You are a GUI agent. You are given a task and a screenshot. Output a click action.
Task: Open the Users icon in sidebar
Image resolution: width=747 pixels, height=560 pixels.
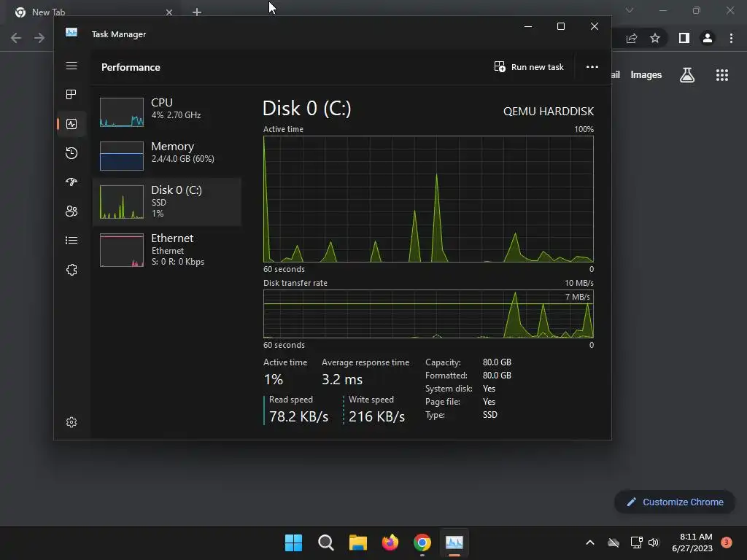point(71,211)
